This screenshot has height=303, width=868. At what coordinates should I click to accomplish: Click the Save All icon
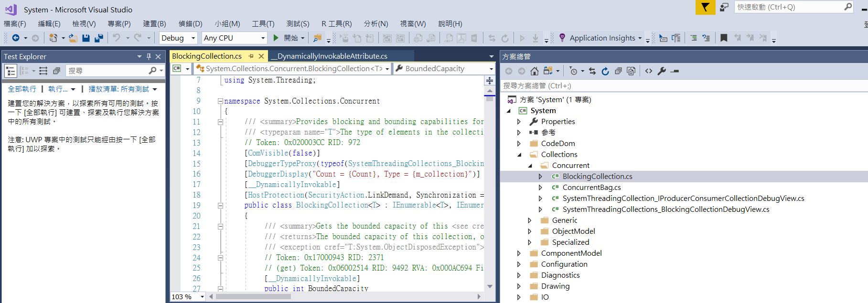coord(99,38)
